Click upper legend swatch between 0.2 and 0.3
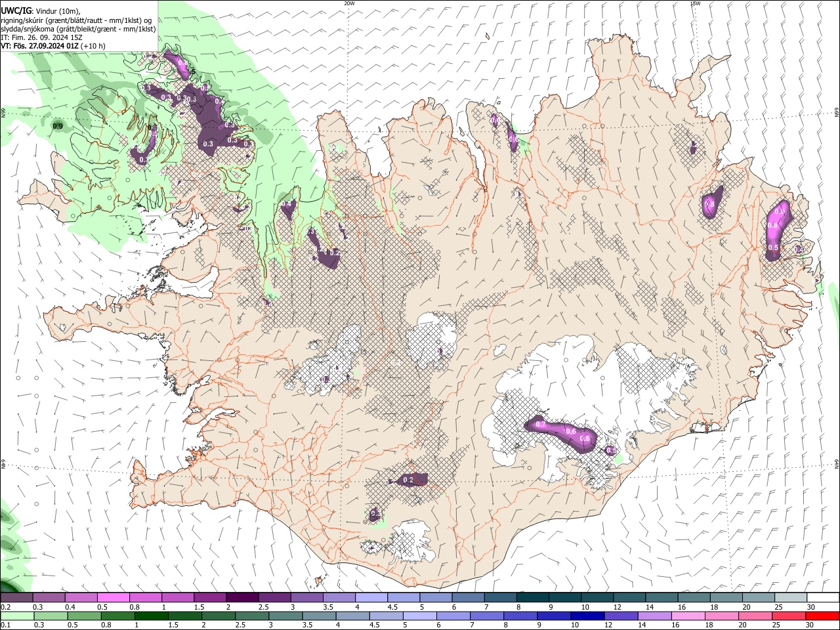Viewport: 840px width, 630px height. 16,598
